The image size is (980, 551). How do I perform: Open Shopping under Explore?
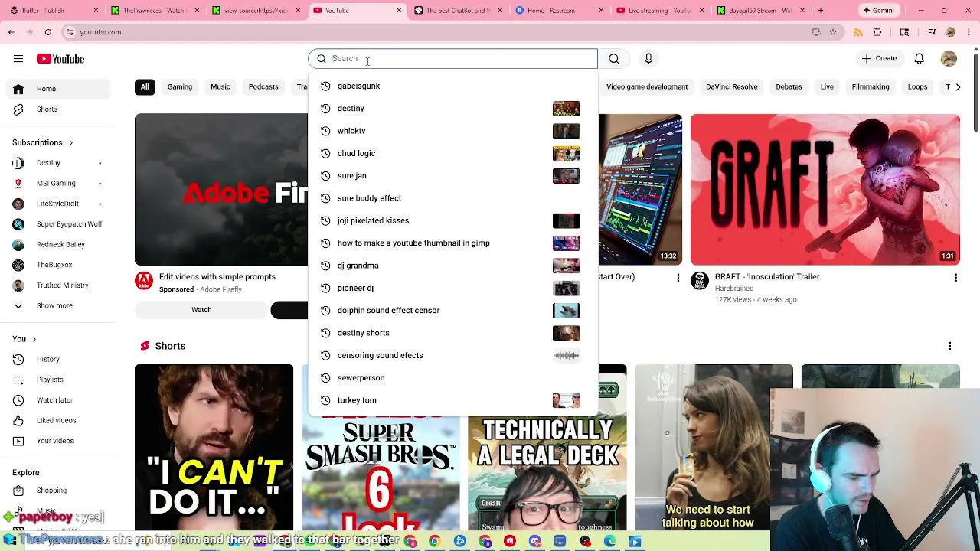pos(58,491)
